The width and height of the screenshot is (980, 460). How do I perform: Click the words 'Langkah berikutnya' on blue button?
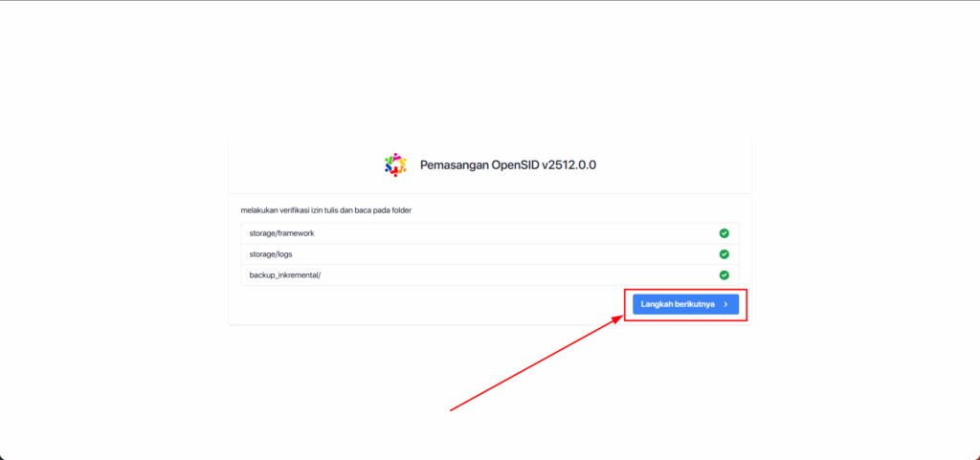pyautogui.click(x=678, y=304)
